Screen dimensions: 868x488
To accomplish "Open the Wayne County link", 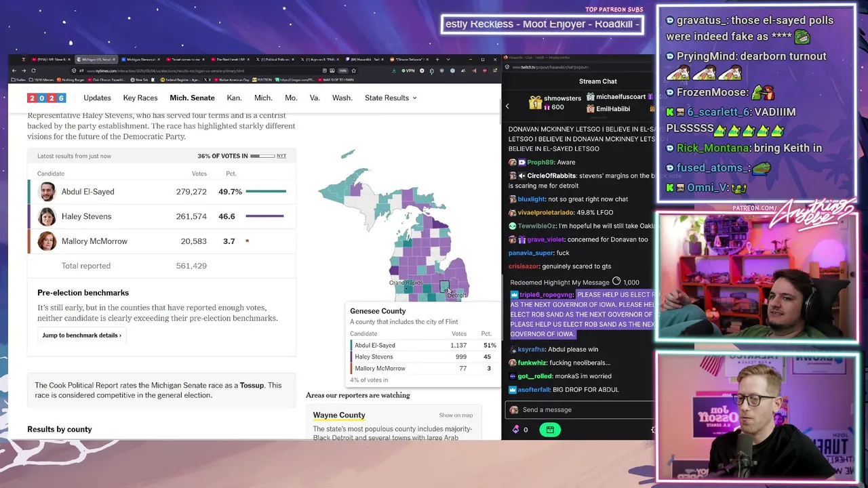I will (x=339, y=415).
